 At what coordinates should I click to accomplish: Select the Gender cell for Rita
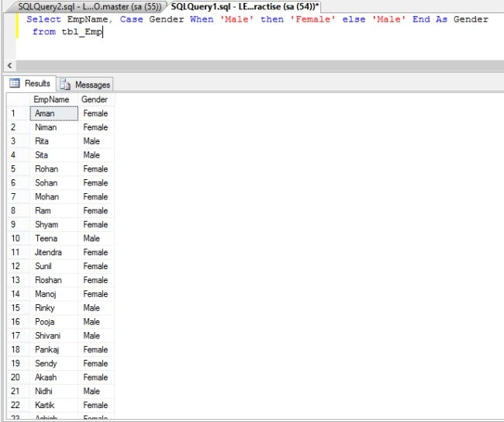96,141
